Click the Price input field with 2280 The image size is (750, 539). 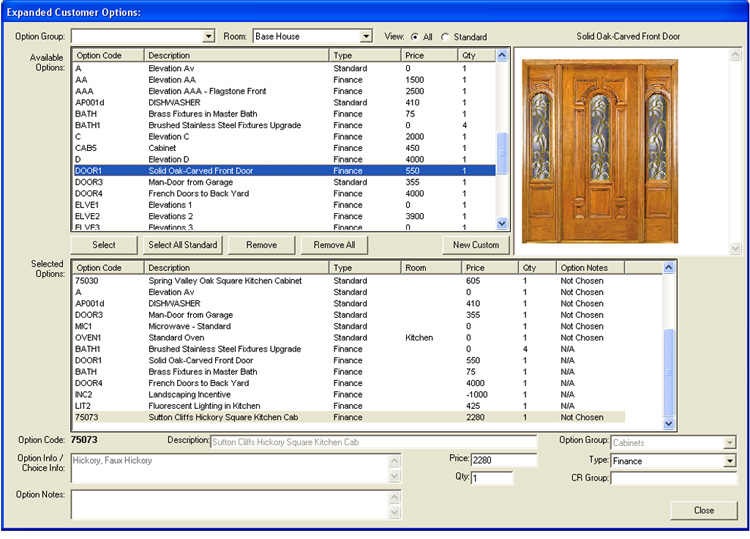tap(504, 460)
